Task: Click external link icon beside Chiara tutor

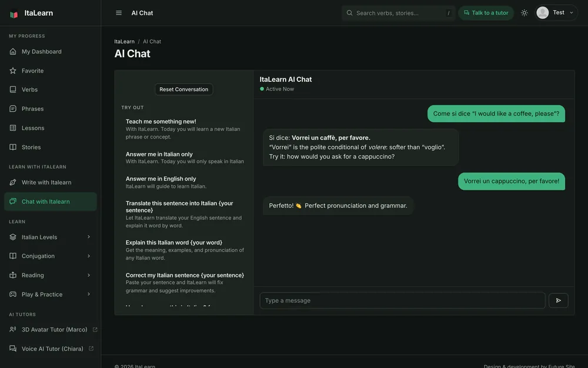Action: click(x=91, y=349)
